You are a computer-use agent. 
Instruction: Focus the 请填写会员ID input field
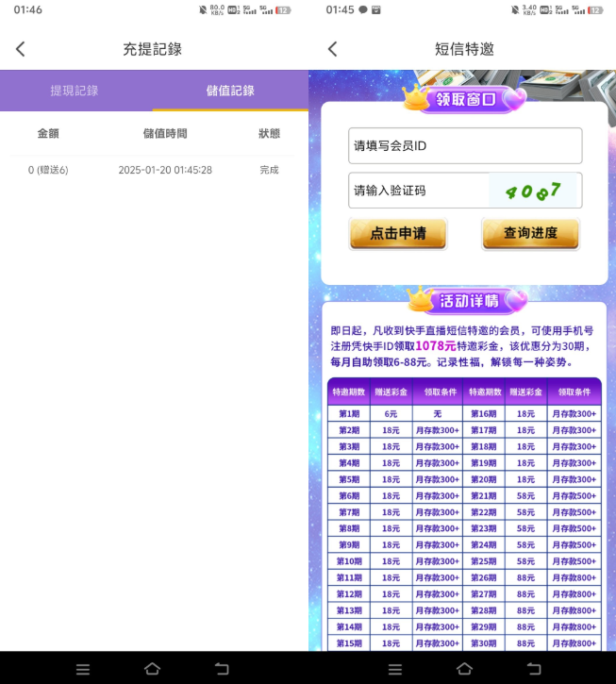coord(464,146)
